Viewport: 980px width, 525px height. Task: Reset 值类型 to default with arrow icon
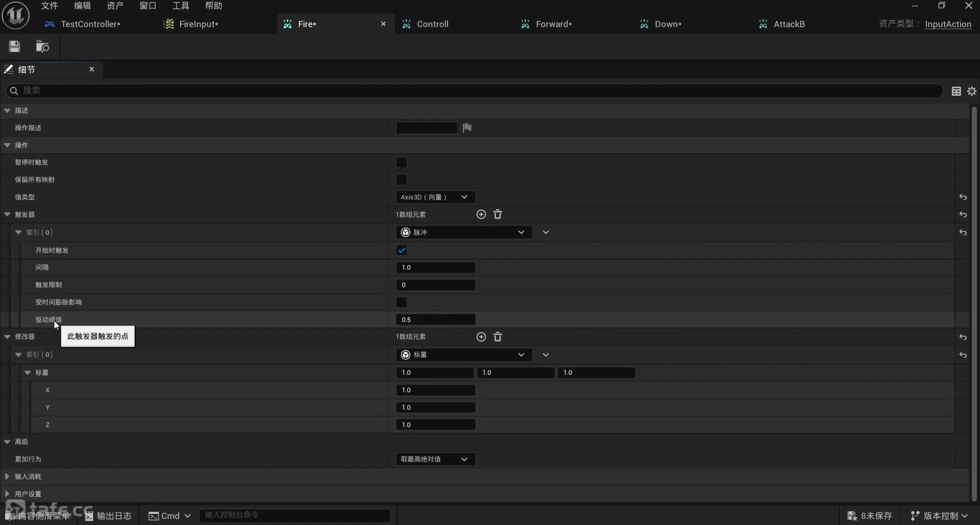(x=963, y=197)
